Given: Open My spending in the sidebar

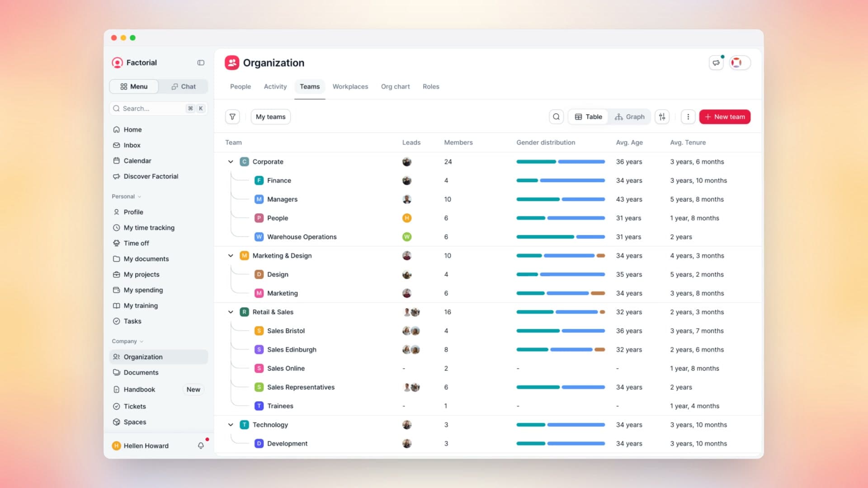Looking at the screenshot, I should (158, 290).
